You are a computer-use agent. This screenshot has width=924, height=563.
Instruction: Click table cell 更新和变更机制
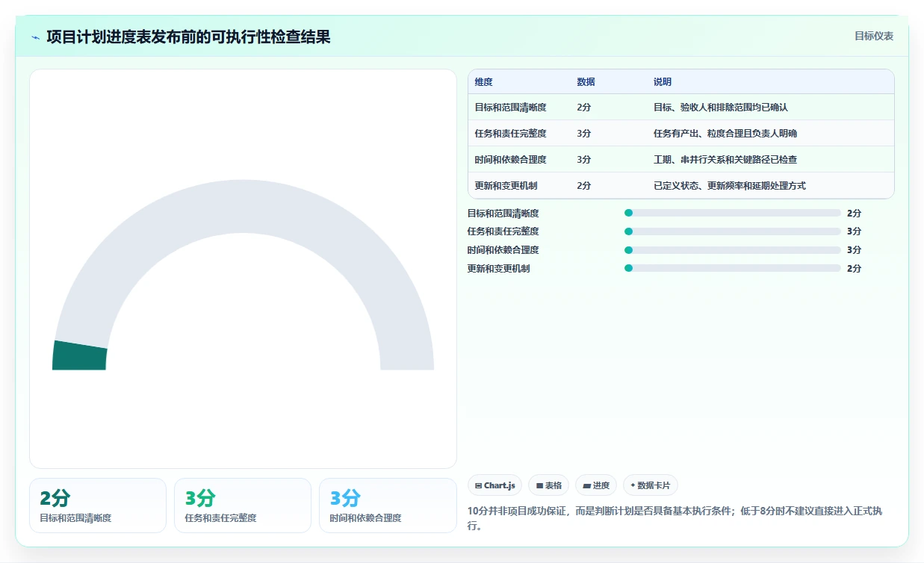coord(506,186)
